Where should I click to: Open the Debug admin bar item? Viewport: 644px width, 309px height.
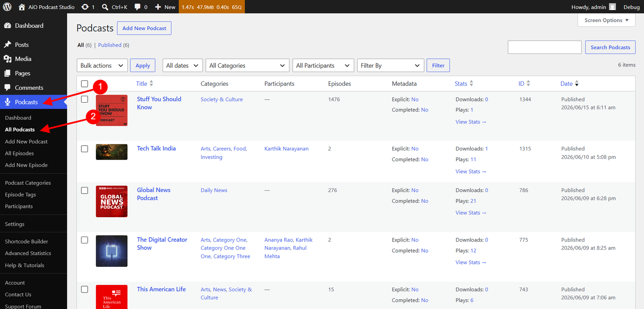click(x=632, y=7)
